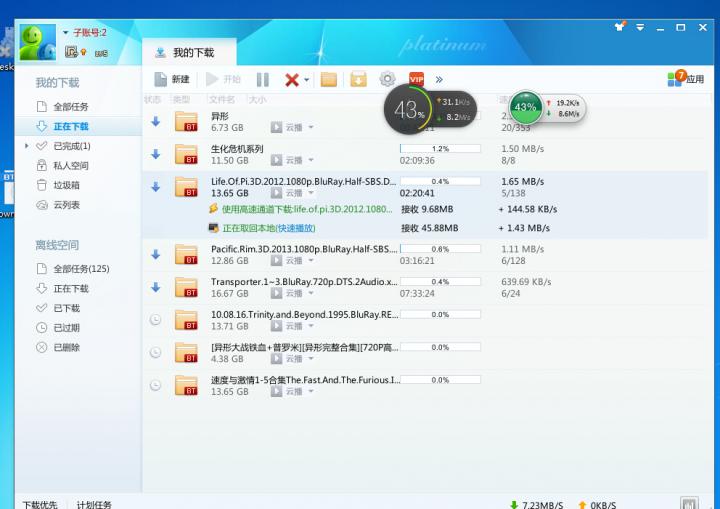Click the green user avatar picture
Screen dimensions: 720x509
(38, 42)
